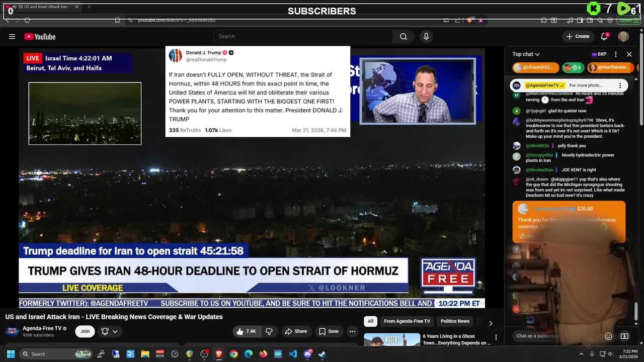
Task: Open the Leo AI sparkle icon
Action: 600,20
